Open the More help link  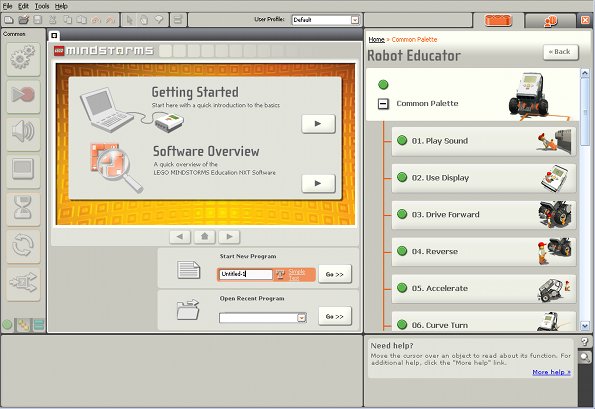point(551,372)
